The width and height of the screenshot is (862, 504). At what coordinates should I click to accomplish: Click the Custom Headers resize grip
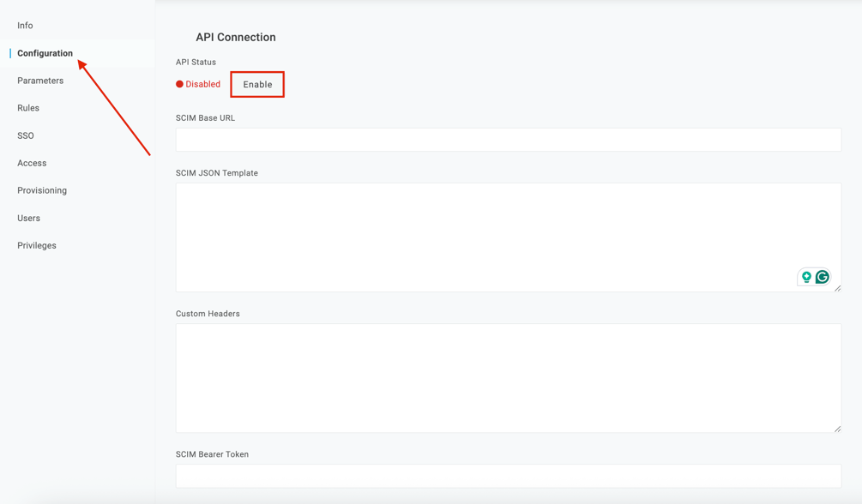coord(837,427)
